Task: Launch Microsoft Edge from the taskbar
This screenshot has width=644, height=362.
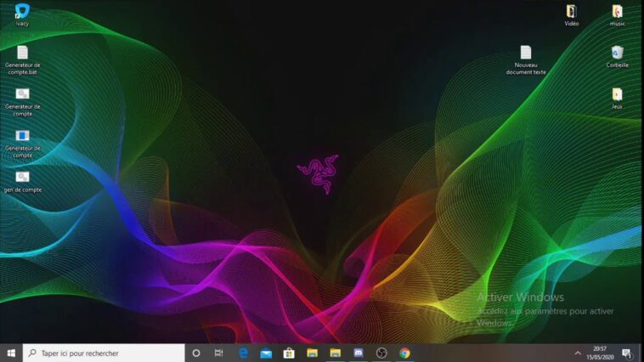Action: pyautogui.click(x=243, y=353)
